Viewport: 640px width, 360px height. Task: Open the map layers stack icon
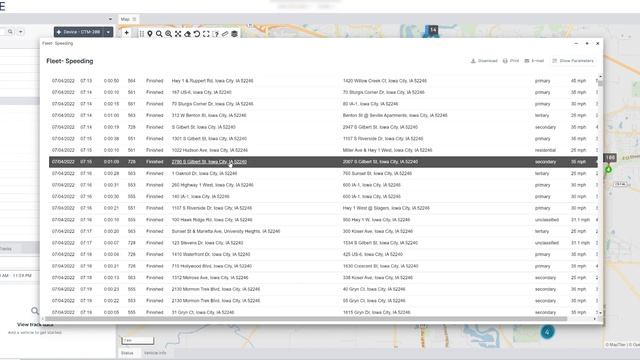[x=234, y=34]
